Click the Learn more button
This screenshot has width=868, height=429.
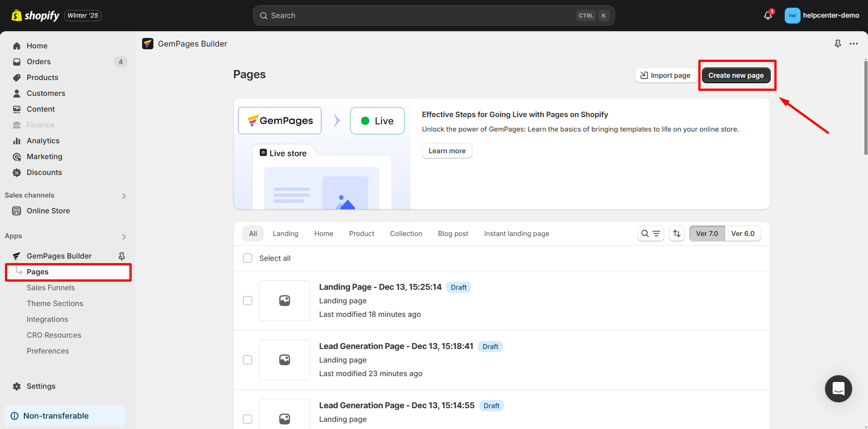click(x=447, y=151)
